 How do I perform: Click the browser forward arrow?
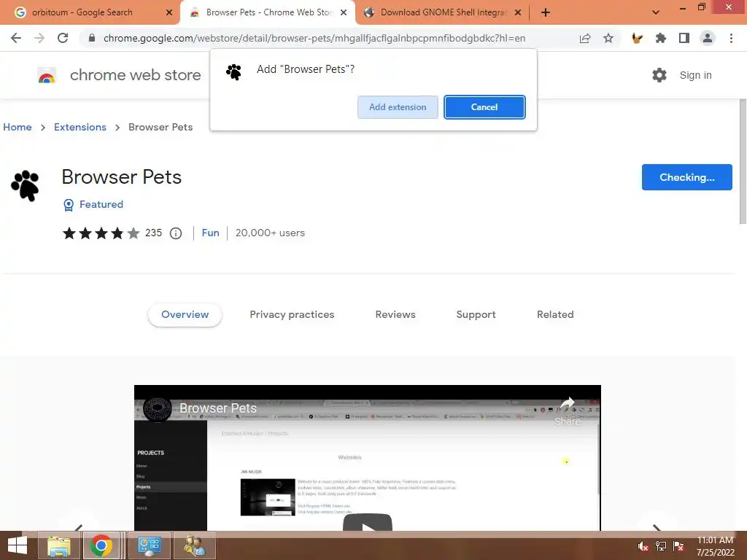(39, 38)
